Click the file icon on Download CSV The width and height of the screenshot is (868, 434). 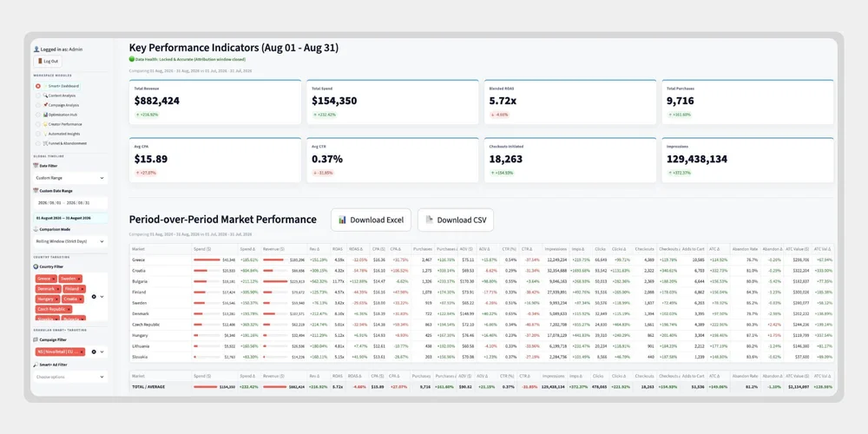click(429, 220)
